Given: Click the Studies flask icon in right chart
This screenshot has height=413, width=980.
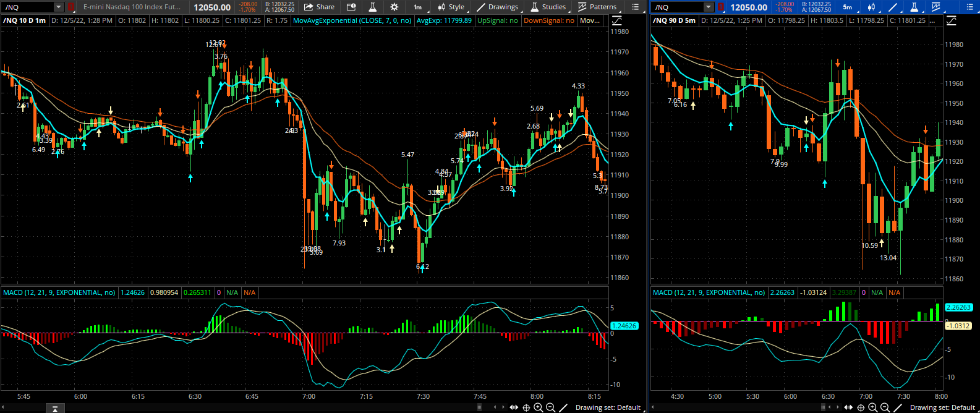Looking at the screenshot, I should tap(914, 7).
